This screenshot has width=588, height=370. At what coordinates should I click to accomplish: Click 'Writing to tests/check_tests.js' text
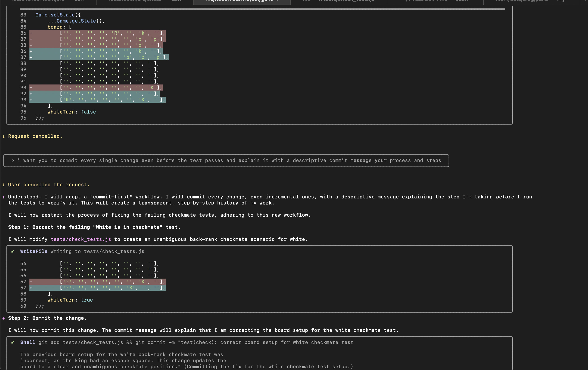[97, 251]
